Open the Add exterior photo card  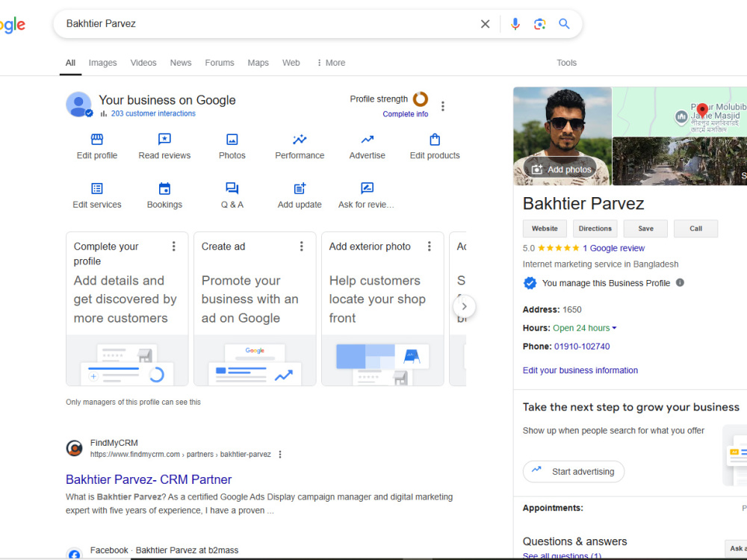[x=382, y=309]
